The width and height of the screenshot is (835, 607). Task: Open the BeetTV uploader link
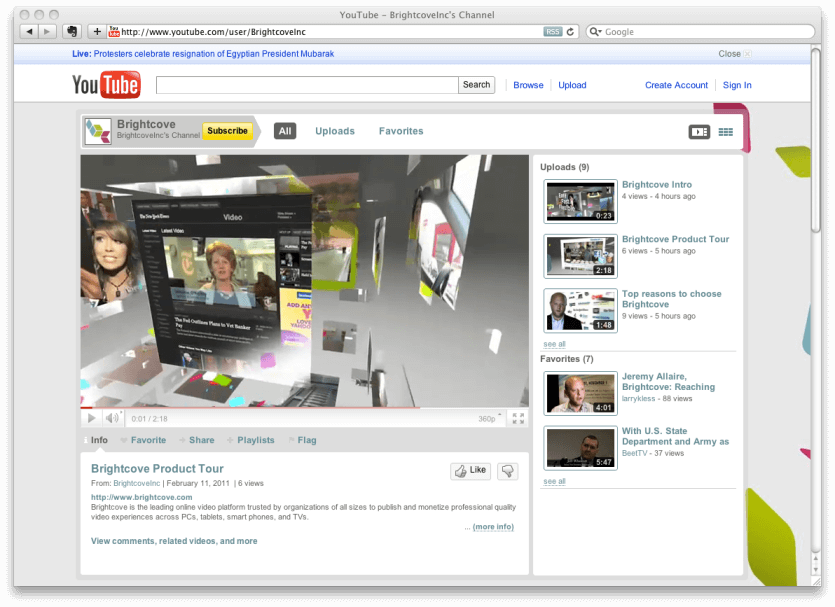(634, 453)
